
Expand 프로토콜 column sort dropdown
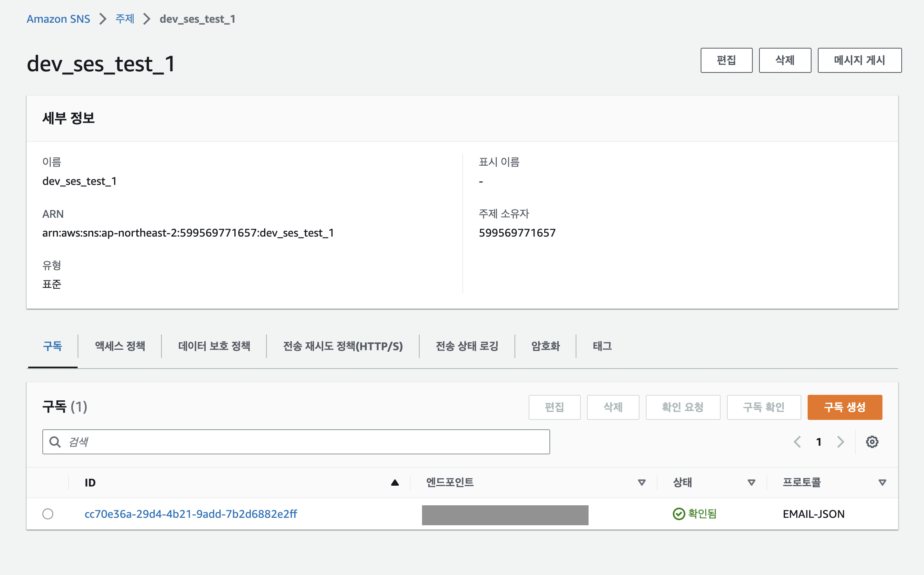coord(882,483)
